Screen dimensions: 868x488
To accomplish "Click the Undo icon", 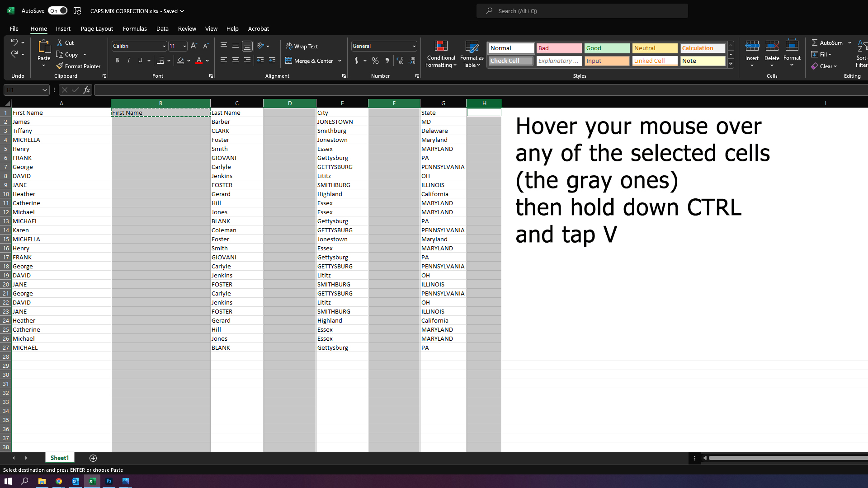I will (x=14, y=42).
